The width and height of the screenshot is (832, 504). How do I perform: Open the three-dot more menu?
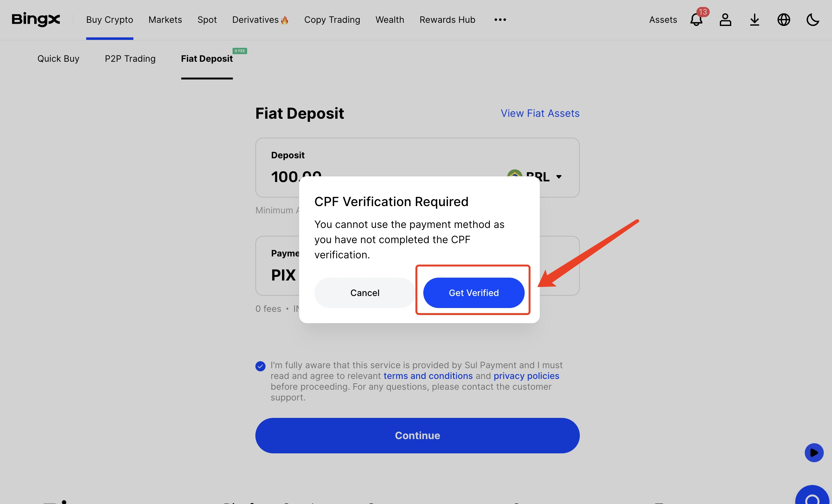point(500,20)
